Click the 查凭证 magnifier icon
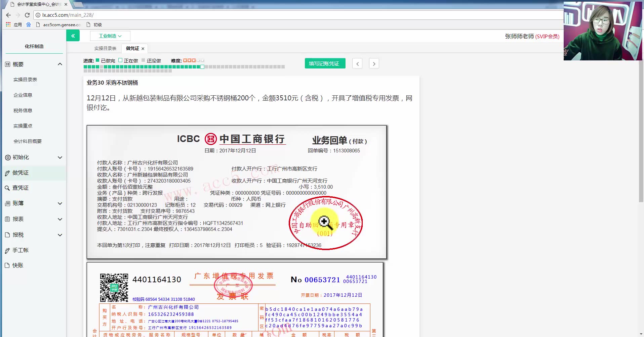The height and width of the screenshot is (337, 644). tap(7, 188)
